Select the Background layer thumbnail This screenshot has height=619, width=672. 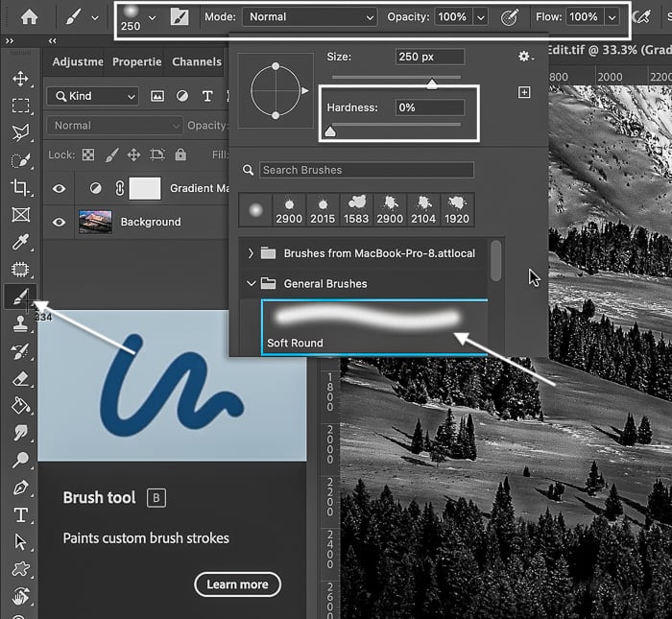pos(96,222)
